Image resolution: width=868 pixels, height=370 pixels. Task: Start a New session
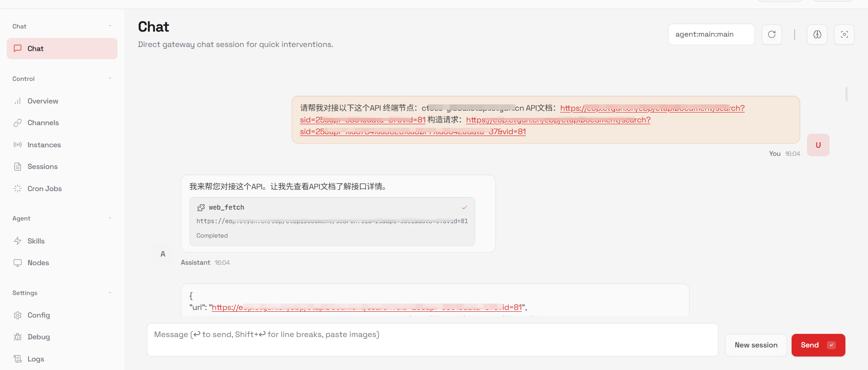[756, 345]
